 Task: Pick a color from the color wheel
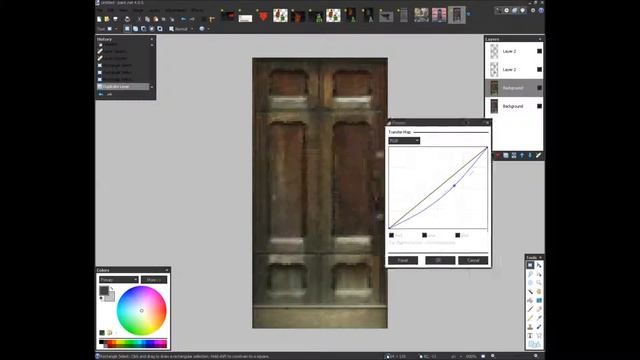tap(142, 311)
